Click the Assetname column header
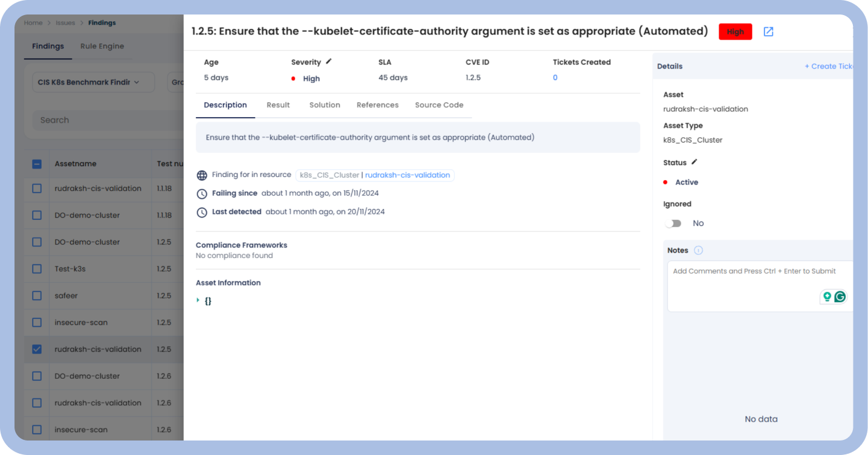Screen dimensions: 868x455 pyautogui.click(x=76, y=164)
